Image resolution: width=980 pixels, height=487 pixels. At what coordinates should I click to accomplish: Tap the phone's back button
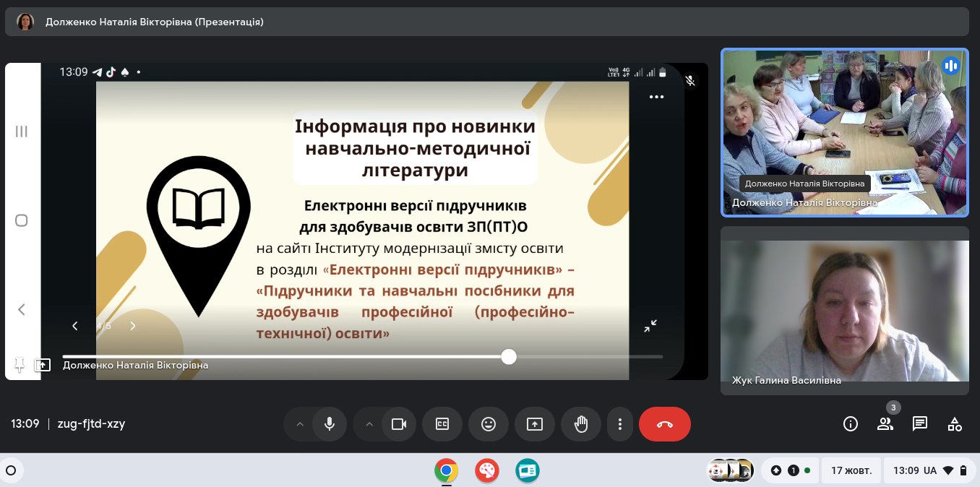click(x=22, y=309)
